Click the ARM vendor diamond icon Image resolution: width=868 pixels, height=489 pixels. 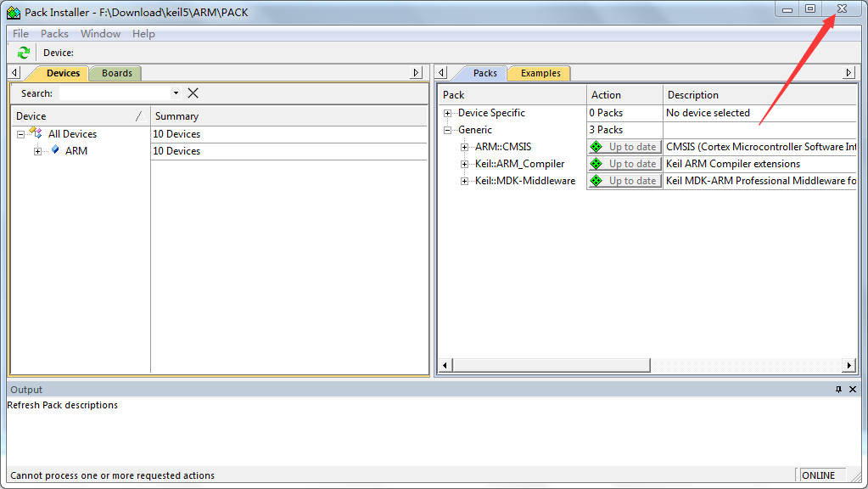55,150
